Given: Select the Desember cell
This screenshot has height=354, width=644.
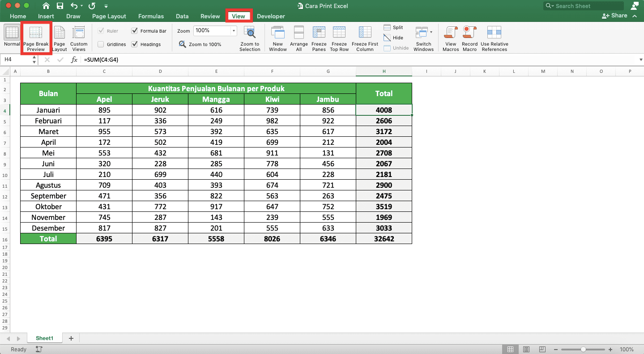Looking at the screenshot, I should (48, 228).
